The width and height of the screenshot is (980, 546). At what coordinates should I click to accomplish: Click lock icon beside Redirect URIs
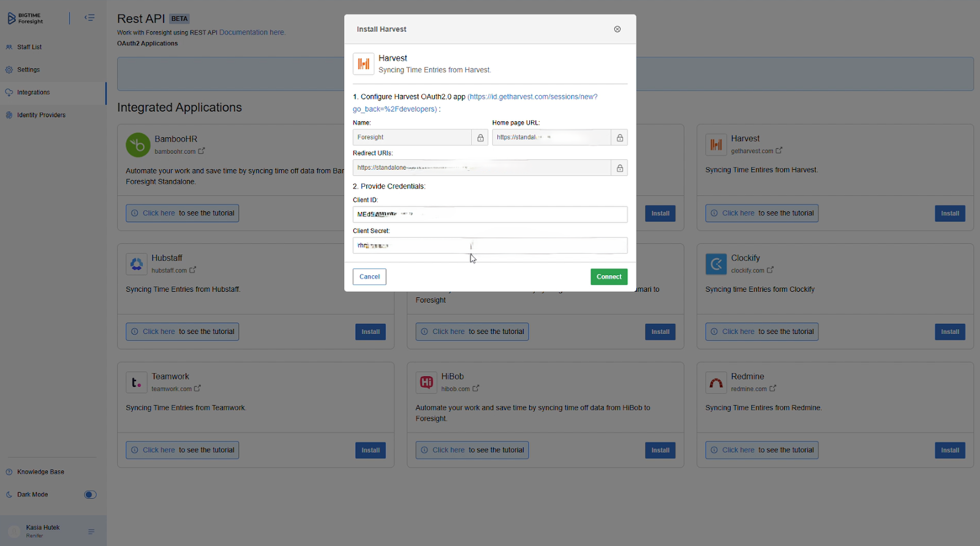(620, 168)
